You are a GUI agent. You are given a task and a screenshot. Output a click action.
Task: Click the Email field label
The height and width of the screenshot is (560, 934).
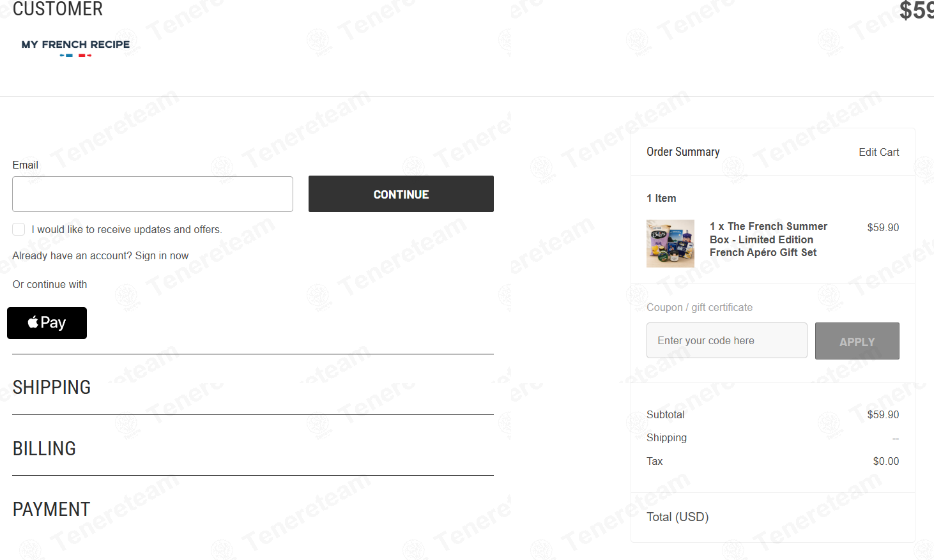(x=26, y=165)
